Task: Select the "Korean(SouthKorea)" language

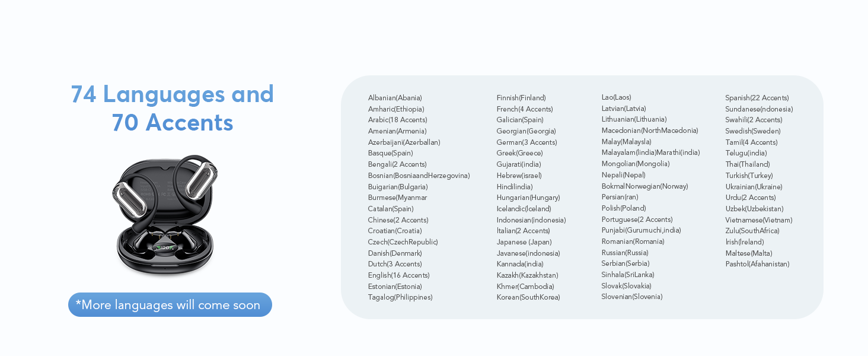Action: [528, 297]
